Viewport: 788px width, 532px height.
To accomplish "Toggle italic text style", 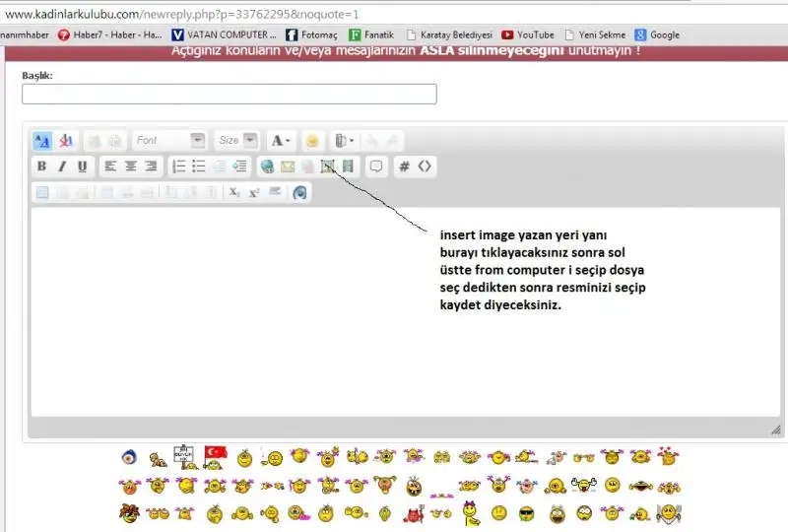I will coord(62,166).
